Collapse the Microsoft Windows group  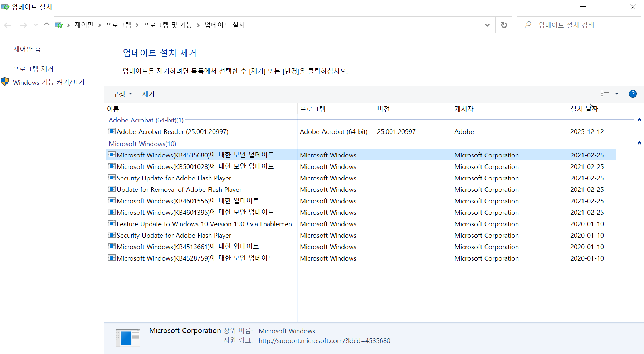639,143
